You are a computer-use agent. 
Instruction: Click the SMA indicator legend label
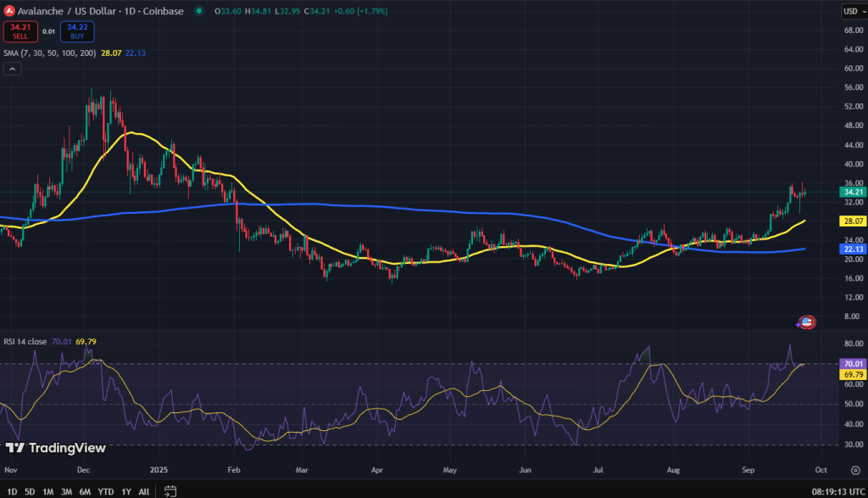click(49, 53)
